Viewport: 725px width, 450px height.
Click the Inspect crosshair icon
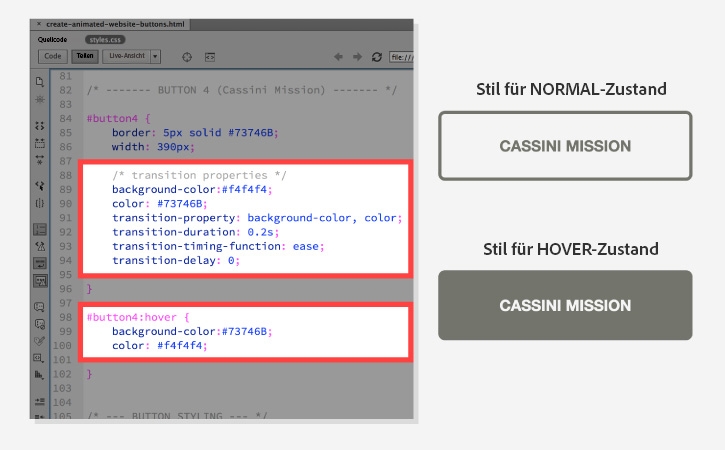pyautogui.click(x=187, y=57)
